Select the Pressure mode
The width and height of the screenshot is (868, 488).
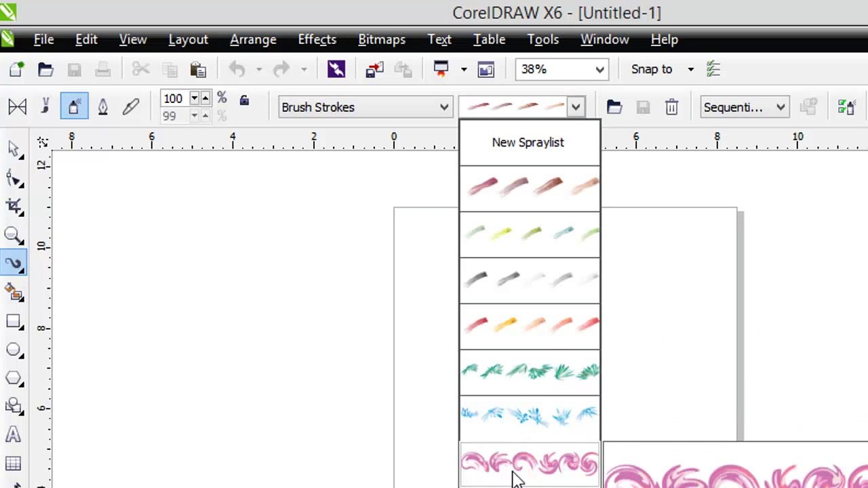click(131, 107)
